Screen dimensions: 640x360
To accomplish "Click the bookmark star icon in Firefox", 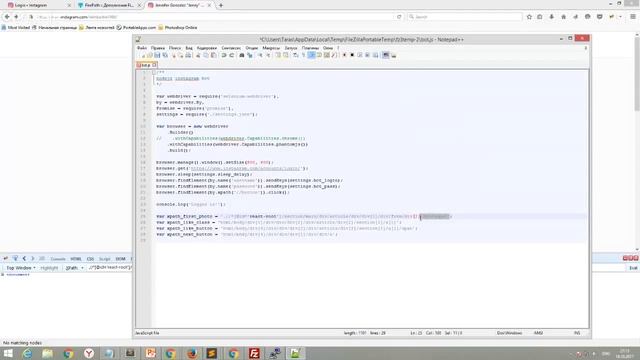I will (529, 17).
